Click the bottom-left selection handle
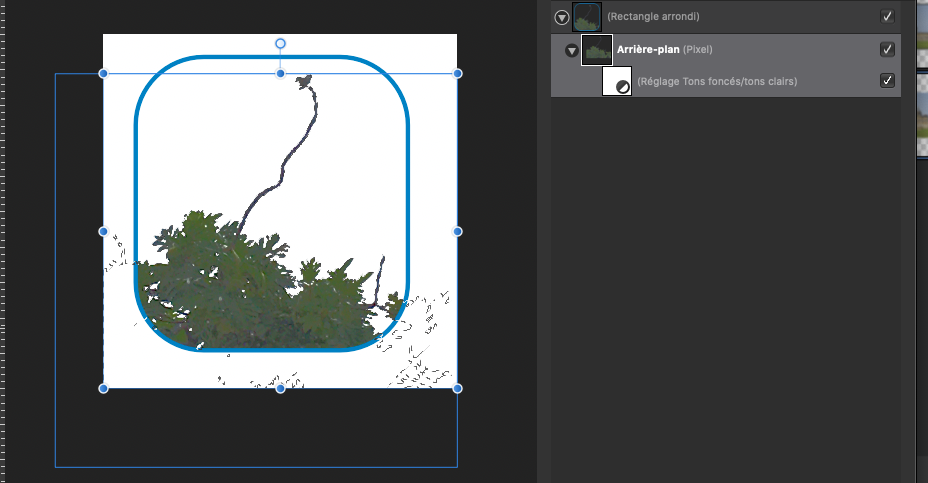 coord(104,388)
